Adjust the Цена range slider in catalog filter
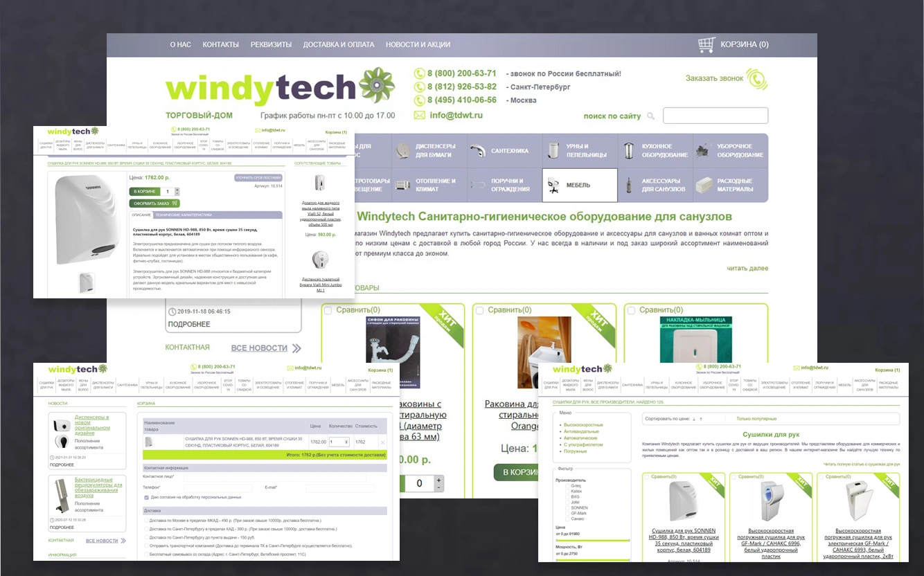This screenshot has width=924, height=576. point(594,539)
